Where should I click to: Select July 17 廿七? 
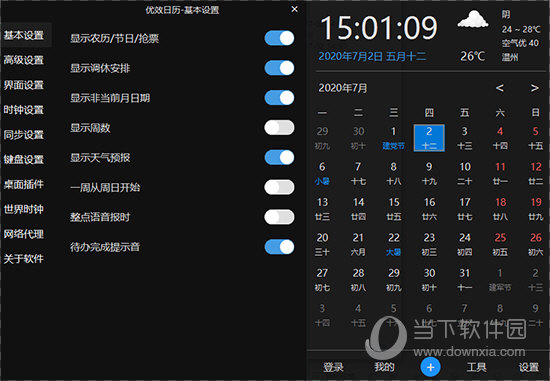point(465,209)
